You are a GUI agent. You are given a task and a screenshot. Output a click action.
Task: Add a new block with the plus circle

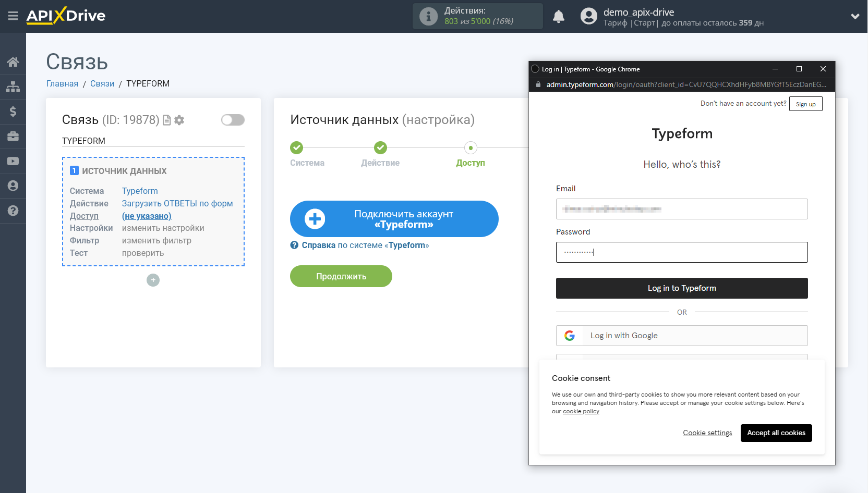pos(153,280)
